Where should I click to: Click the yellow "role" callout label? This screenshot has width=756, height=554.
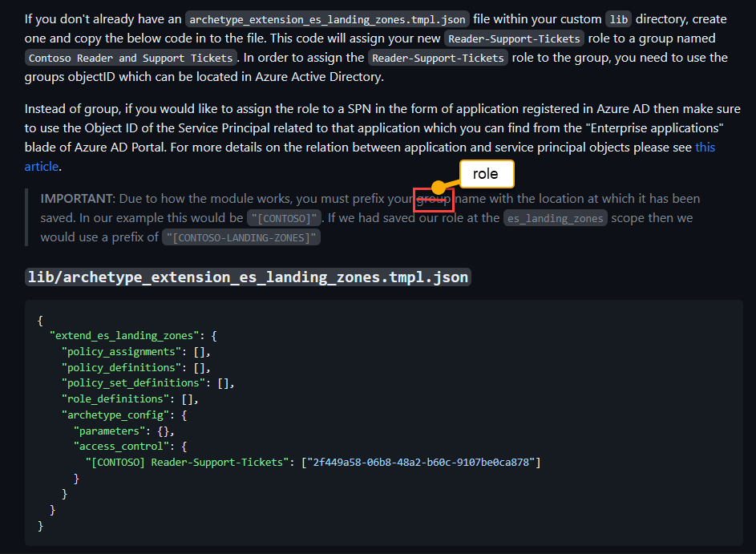click(x=487, y=173)
